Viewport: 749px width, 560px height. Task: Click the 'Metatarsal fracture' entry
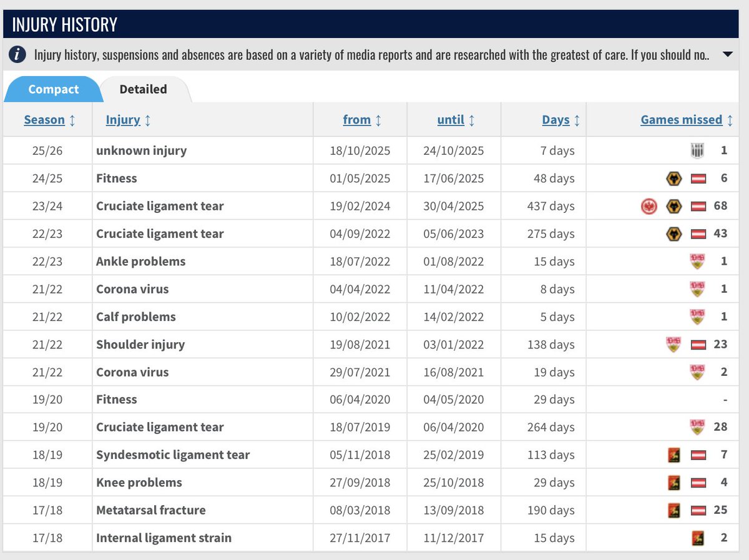click(x=151, y=510)
